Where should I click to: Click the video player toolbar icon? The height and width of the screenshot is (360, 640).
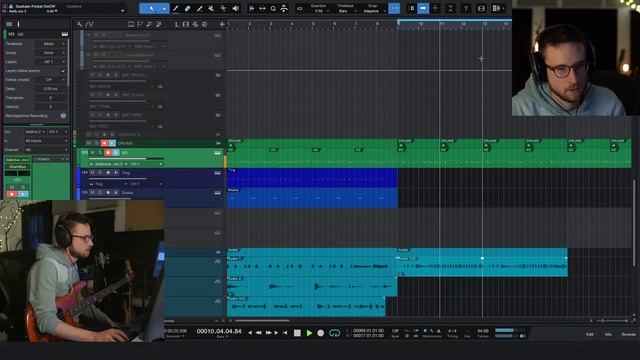click(481, 9)
